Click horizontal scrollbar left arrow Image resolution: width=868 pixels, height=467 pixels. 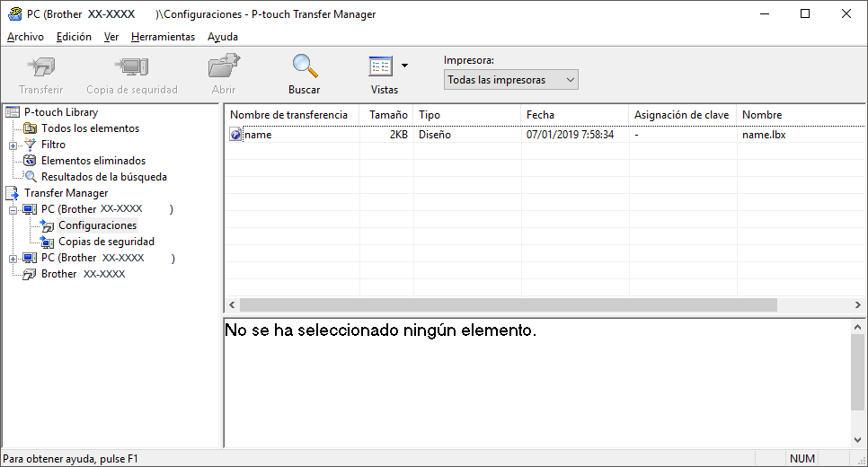tap(232, 304)
